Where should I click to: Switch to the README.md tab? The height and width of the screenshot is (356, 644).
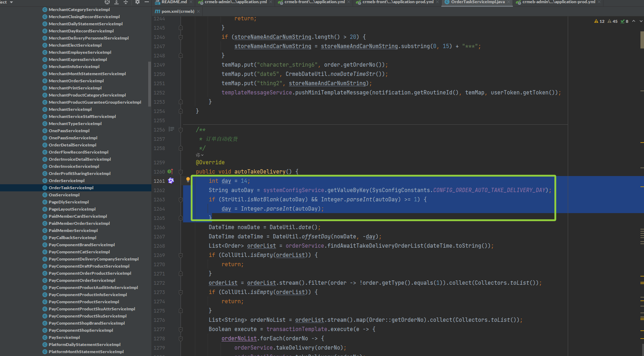tap(174, 2)
